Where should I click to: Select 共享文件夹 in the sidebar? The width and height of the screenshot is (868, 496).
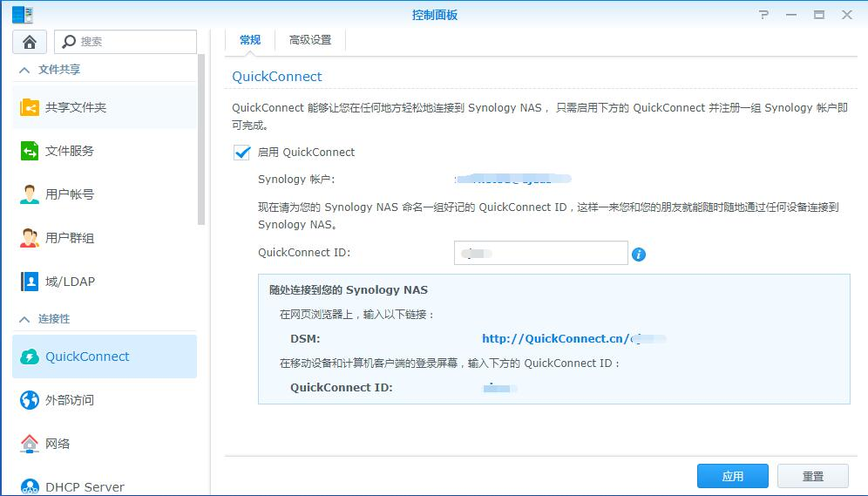[x=105, y=107]
